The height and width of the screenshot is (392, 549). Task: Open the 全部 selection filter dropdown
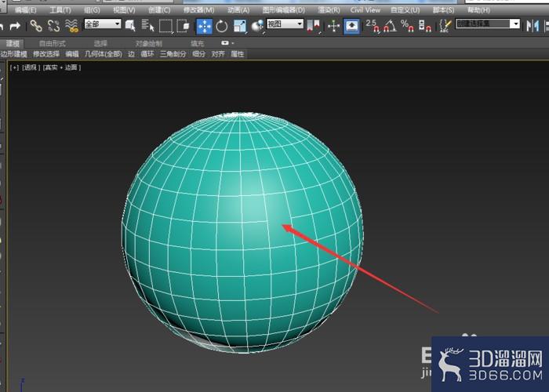click(103, 24)
